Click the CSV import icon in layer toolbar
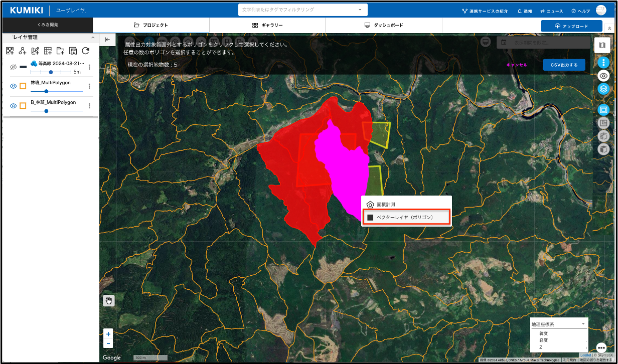Viewport: 618px width, 364px height. 73,51
